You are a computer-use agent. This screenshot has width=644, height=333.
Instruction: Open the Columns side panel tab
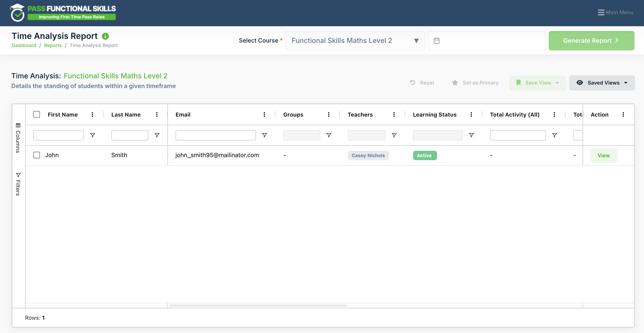[x=18, y=138]
